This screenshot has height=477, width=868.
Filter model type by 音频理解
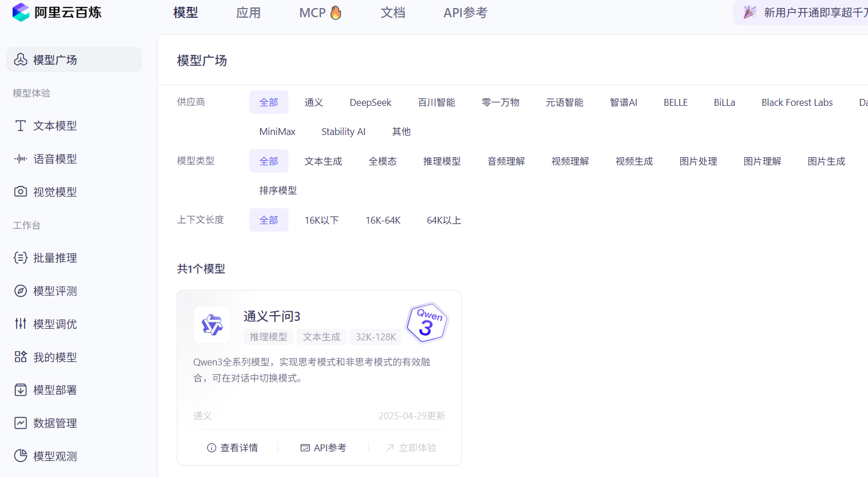click(506, 161)
